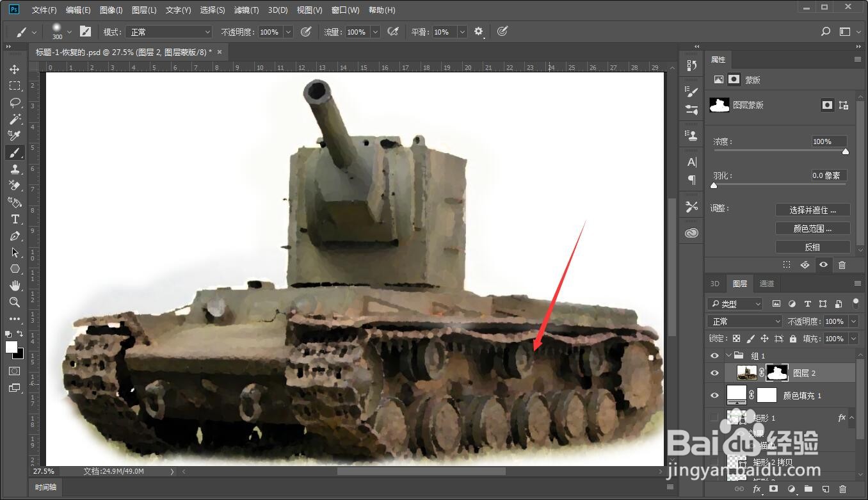868x500 pixels.
Task: Select the Clone Stamp tool
Action: pyautogui.click(x=15, y=169)
